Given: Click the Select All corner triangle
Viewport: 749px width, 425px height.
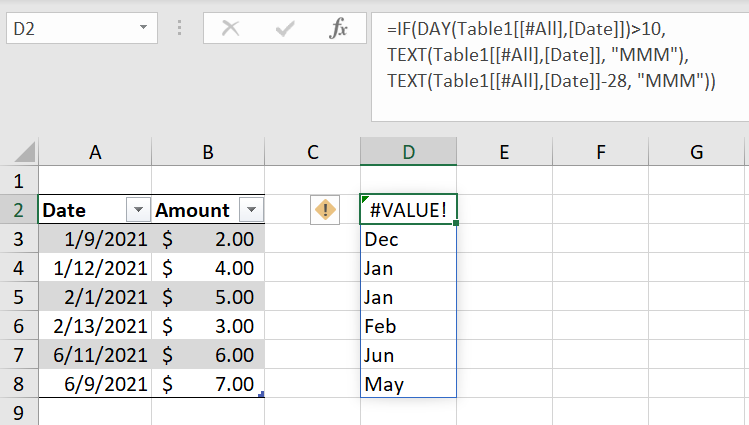Looking at the screenshot, I should [25, 152].
